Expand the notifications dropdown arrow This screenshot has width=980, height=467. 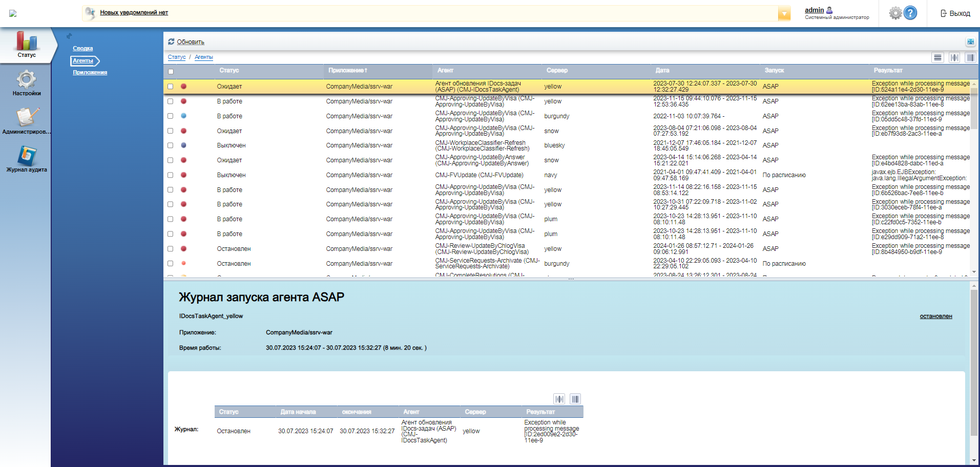tap(784, 14)
